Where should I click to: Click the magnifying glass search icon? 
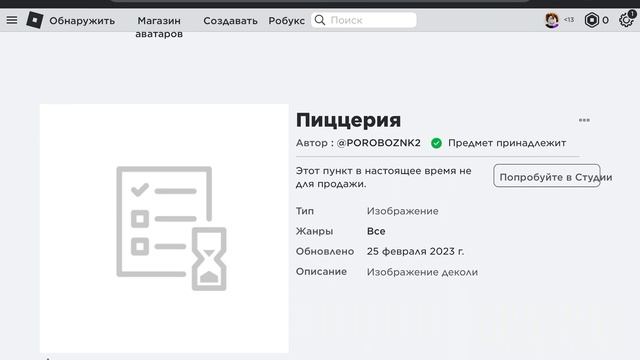(320, 20)
